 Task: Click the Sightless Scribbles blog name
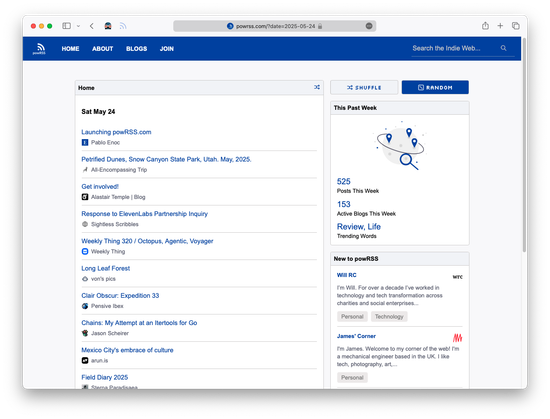pos(115,224)
